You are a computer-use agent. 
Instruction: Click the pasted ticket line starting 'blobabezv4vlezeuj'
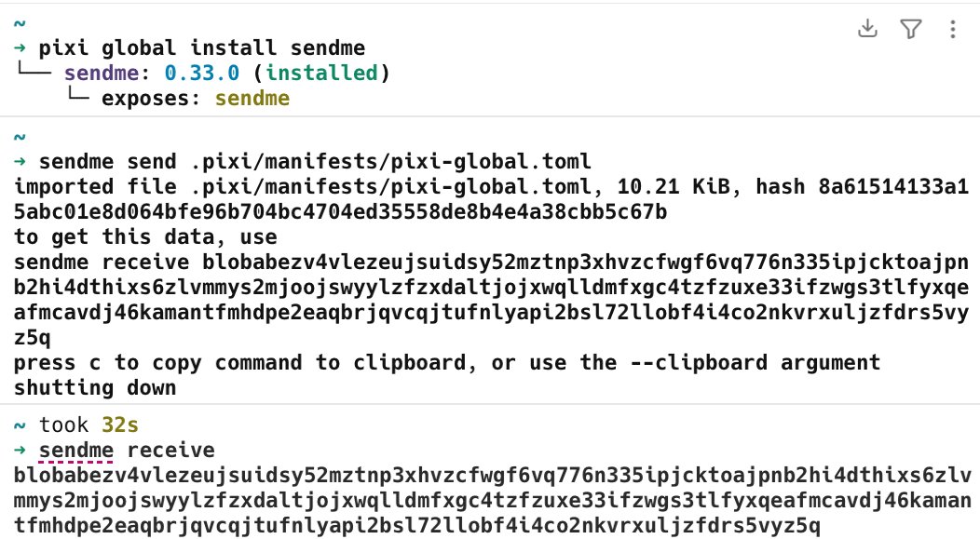click(x=493, y=476)
